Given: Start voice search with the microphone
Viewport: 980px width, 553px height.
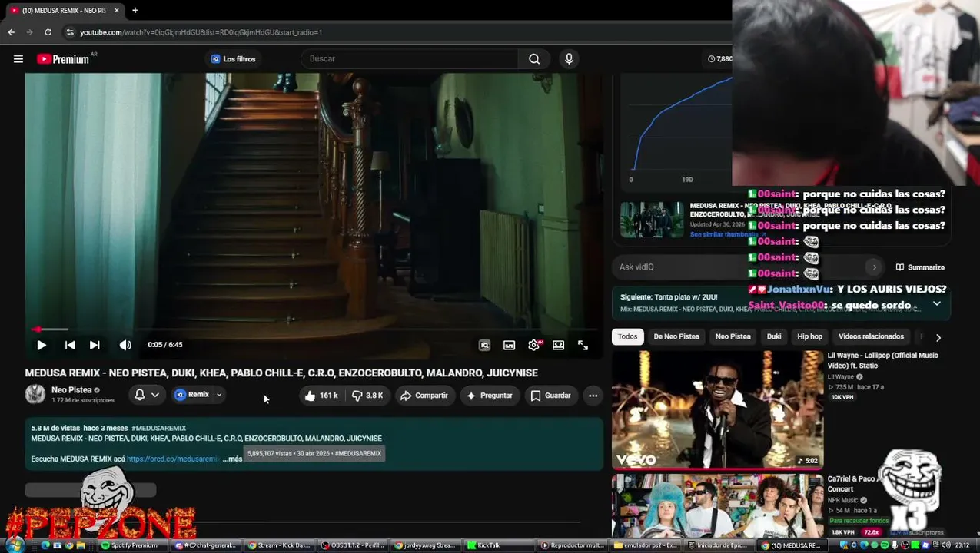Looking at the screenshot, I should tap(569, 59).
